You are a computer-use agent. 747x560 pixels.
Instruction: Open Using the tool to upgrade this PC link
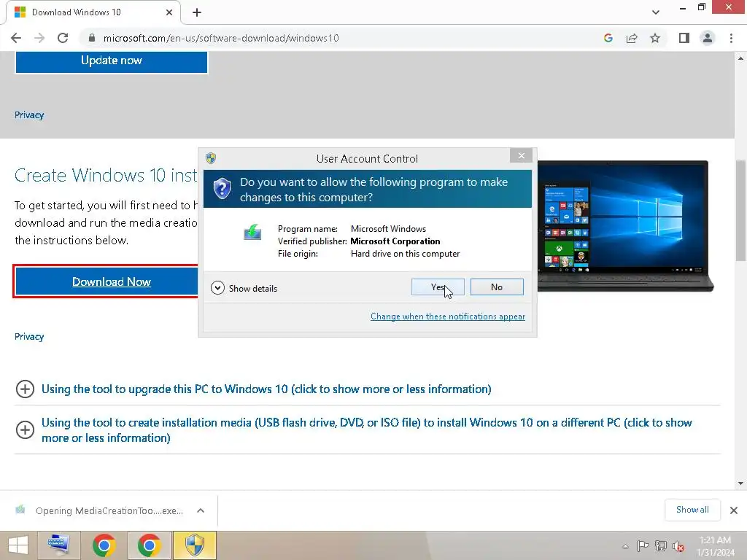click(x=266, y=389)
